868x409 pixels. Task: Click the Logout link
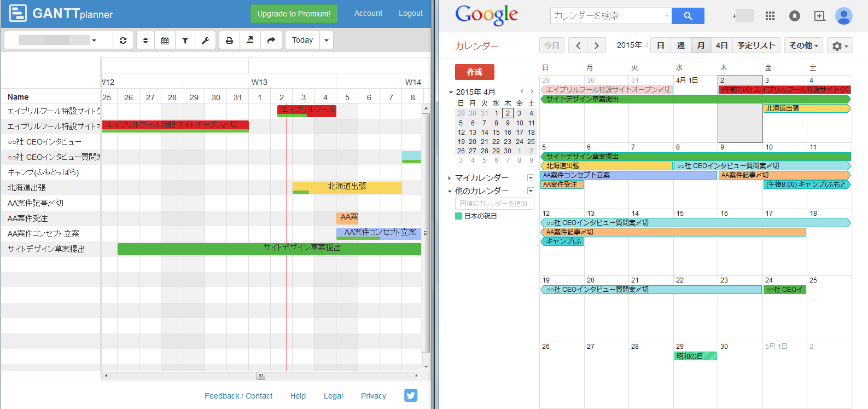[x=411, y=13]
